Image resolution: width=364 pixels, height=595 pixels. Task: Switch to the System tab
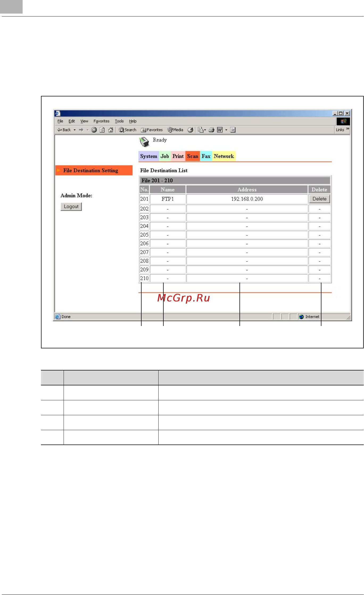click(148, 156)
